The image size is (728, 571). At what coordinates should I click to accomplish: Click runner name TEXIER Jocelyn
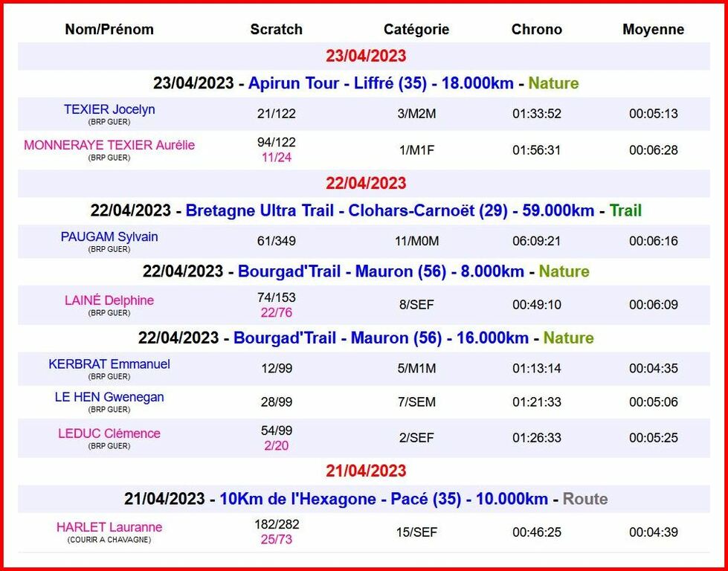109,109
